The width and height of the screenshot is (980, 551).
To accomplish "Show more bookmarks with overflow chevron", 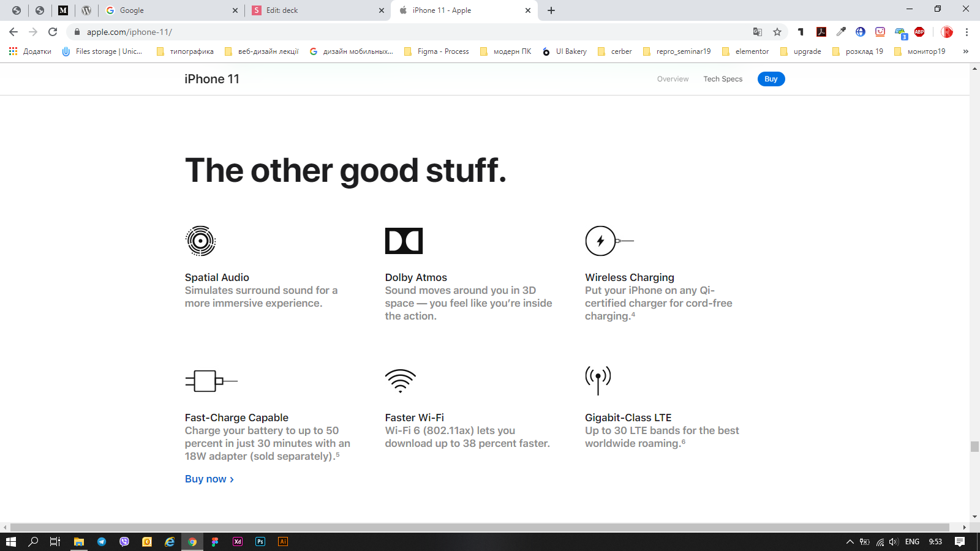I will coord(966,51).
